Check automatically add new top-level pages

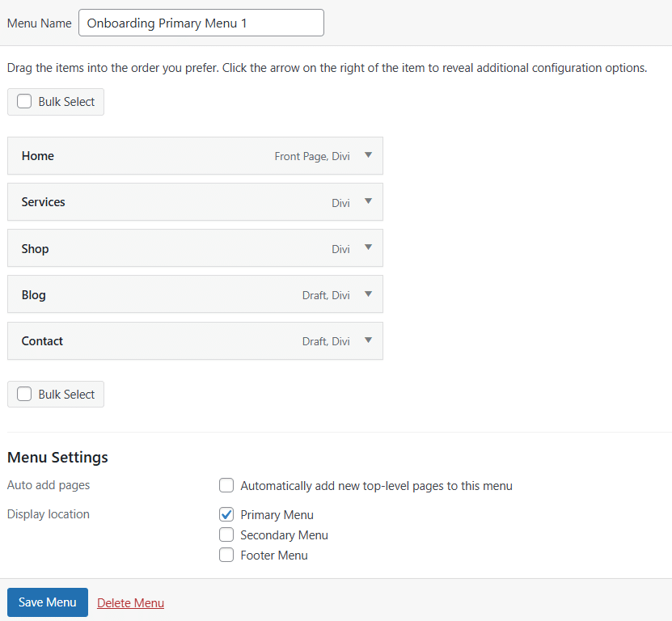coord(226,485)
